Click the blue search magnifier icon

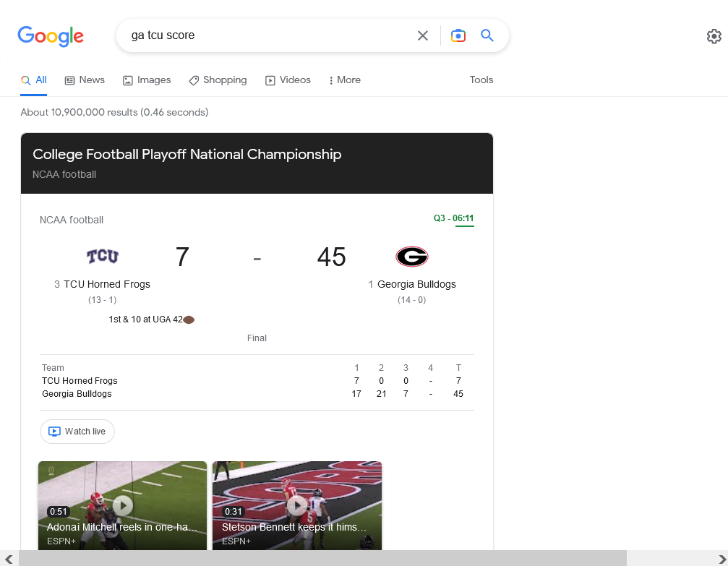tap(487, 35)
